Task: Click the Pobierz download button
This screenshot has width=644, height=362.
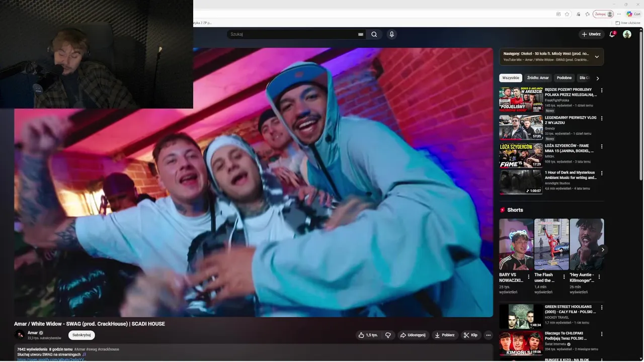Action: [x=445, y=335]
